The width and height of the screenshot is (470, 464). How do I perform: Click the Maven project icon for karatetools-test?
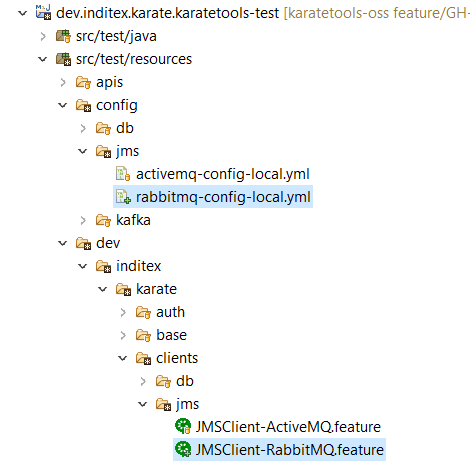pos(43,13)
